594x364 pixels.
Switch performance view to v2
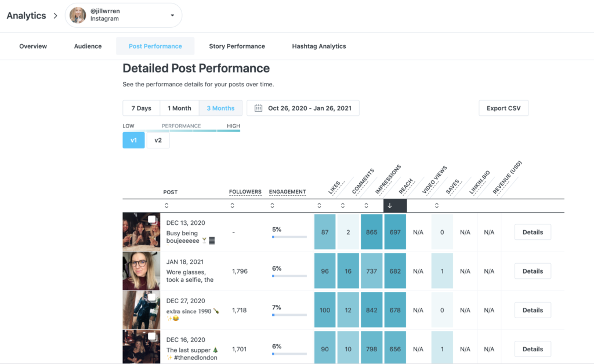coord(158,140)
